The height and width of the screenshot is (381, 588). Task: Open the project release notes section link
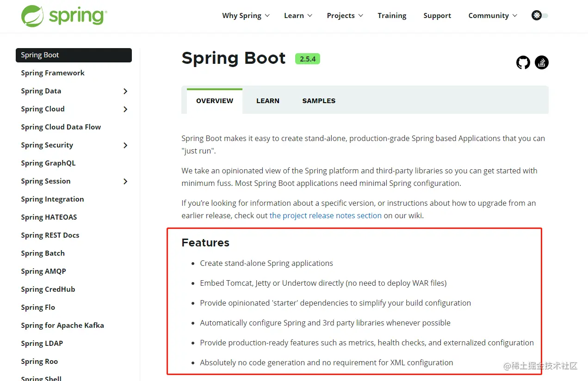(x=326, y=215)
